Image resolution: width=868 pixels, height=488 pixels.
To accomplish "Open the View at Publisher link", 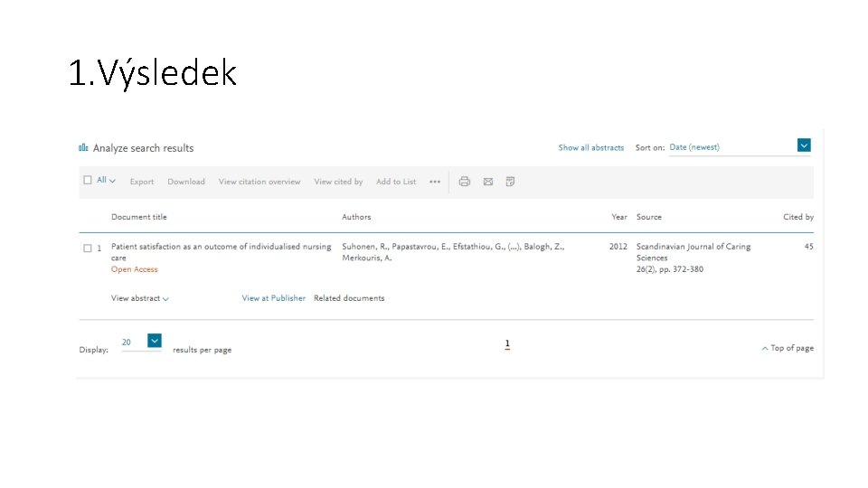I will click(x=273, y=298).
